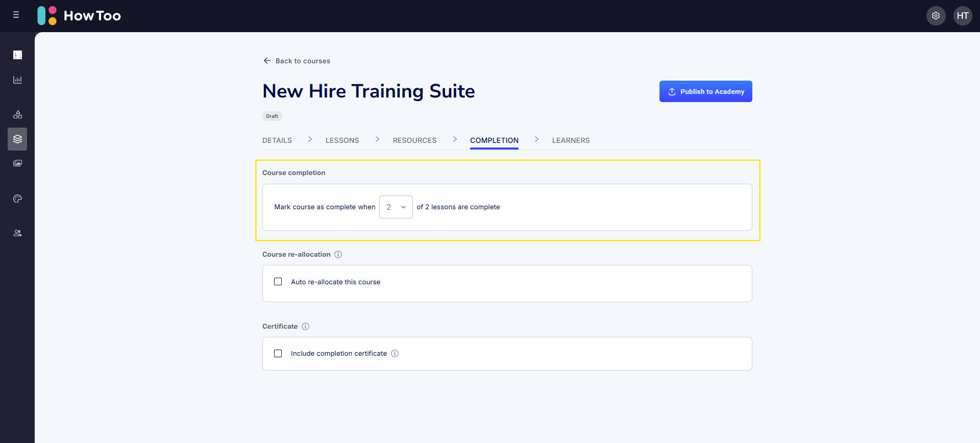Viewport: 980px width, 443px height.
Task: Open the users icon in sidebar
Action: tap(17, 233)
